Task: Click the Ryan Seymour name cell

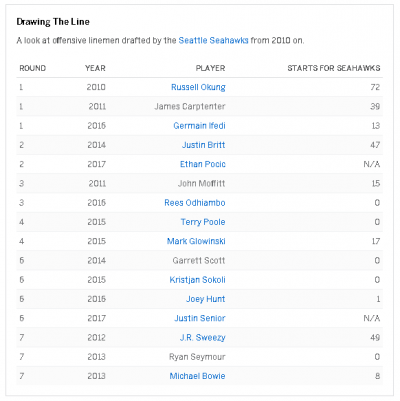Action: 197,357
